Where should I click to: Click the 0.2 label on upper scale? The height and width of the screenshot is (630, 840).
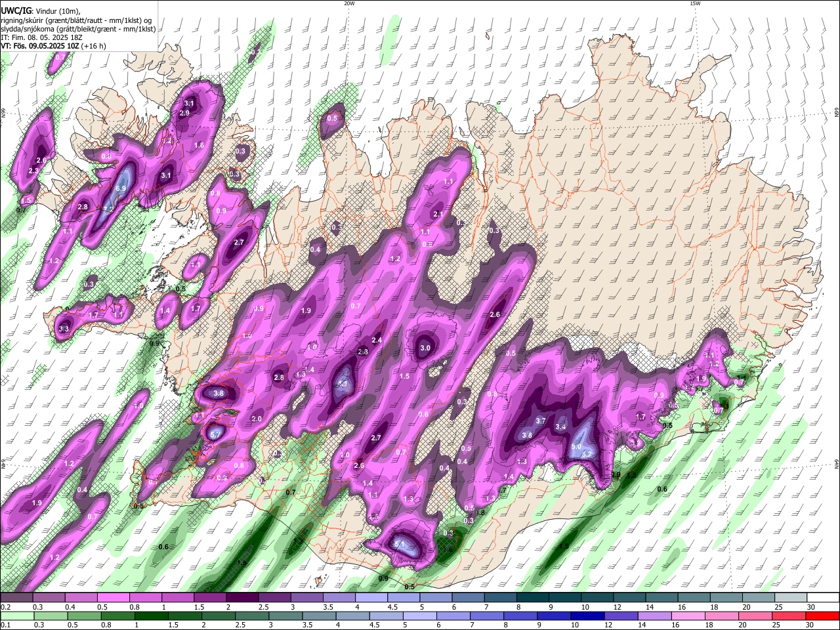tap(5, 607)
